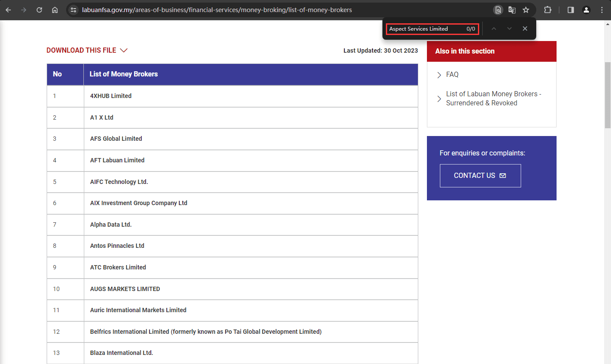Click the find-in-page icon in address bar
This screenshot has height=364, width=611.
(498, 10)
